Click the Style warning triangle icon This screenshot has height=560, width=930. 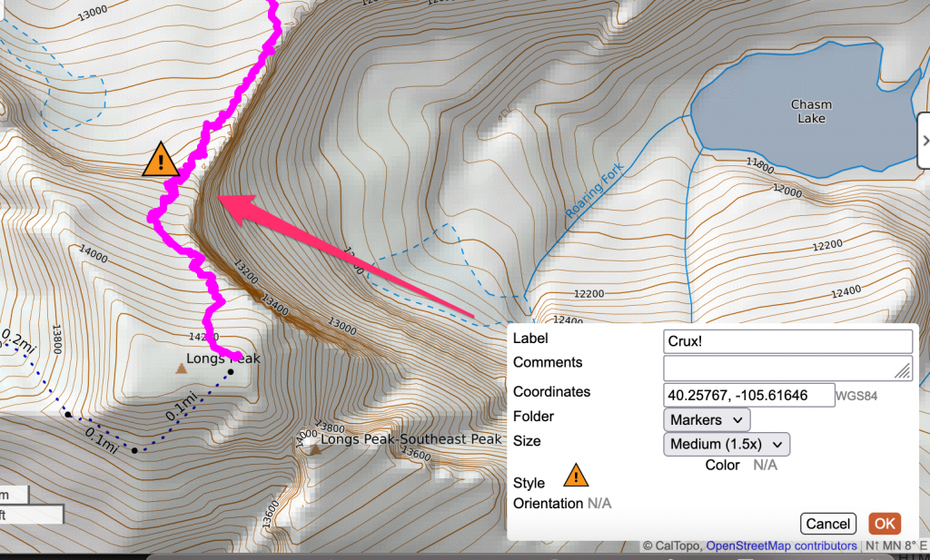576,476
